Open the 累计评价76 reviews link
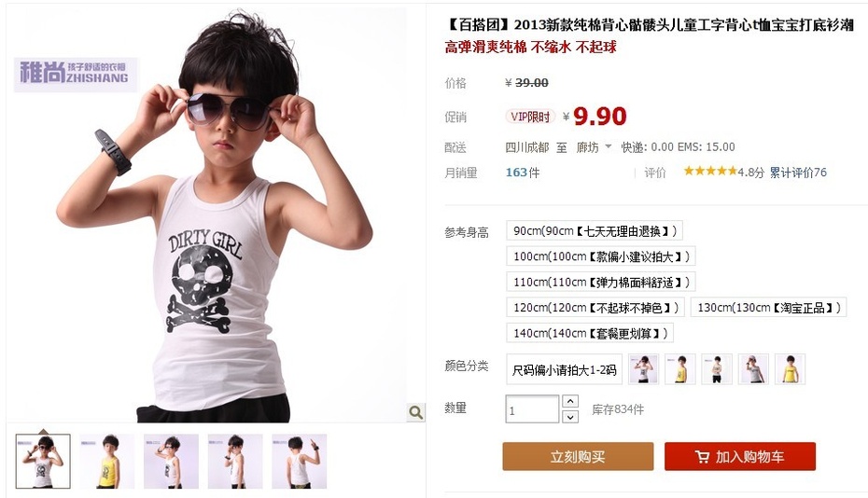The width and height of the screenshot is (868, 498). (798, 173)
